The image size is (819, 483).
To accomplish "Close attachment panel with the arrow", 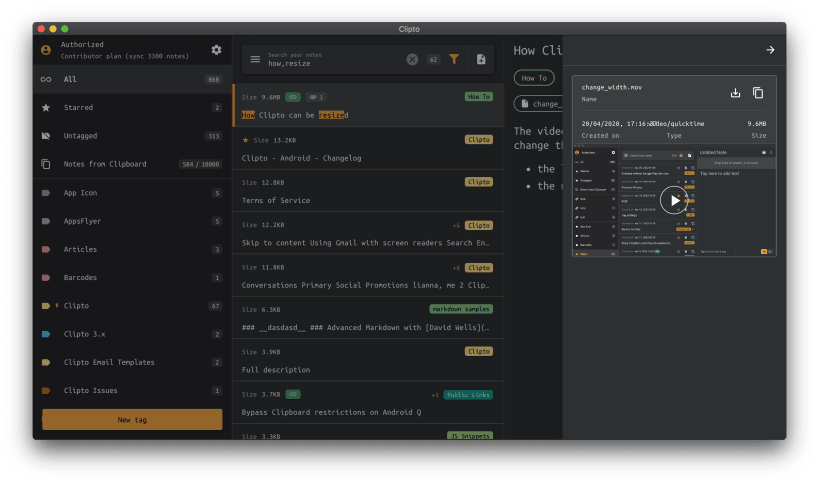I will 770,50.
